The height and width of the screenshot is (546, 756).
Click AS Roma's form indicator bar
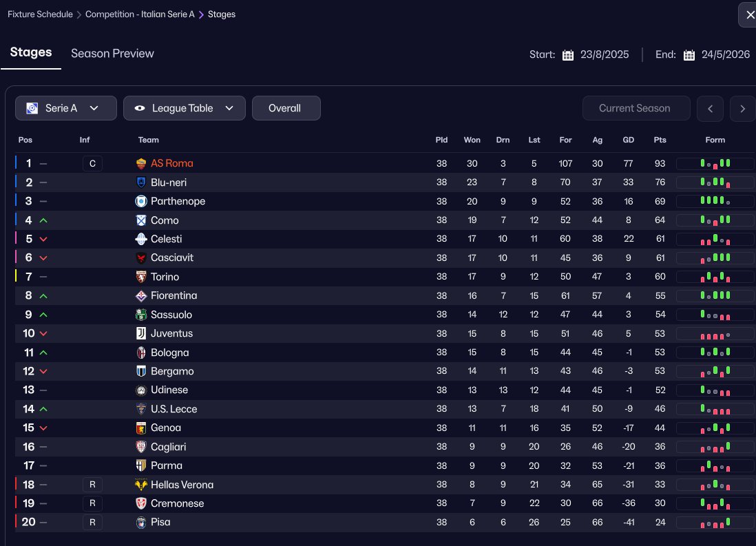715,164
